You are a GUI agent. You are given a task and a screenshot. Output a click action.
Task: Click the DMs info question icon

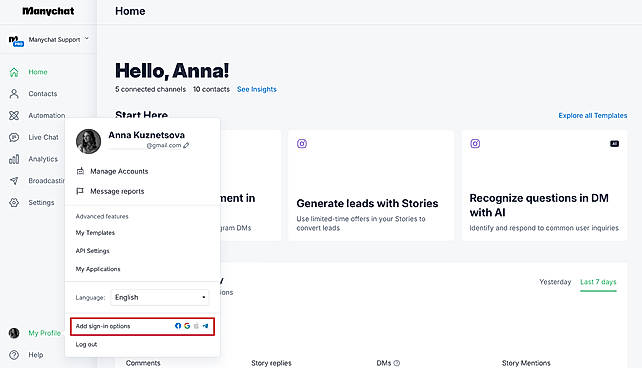(x=397, y=363)
